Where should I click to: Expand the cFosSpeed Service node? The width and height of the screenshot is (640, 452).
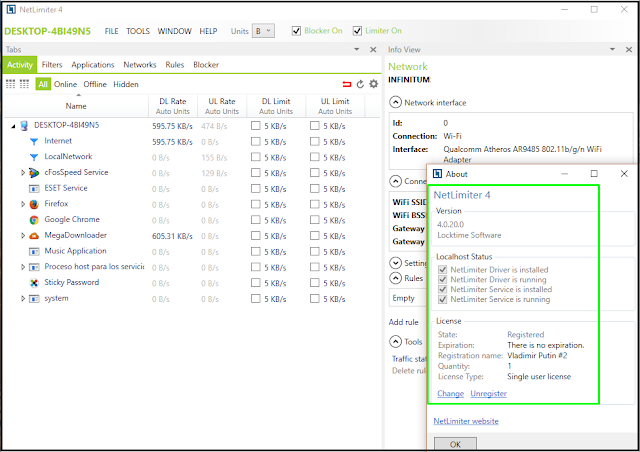pos(23,173)
